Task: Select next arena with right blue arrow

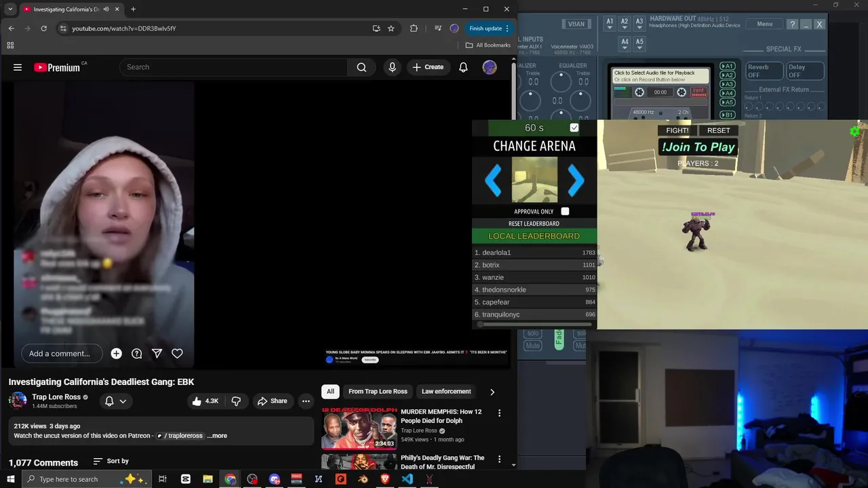Action: click(x=576, y=180)
